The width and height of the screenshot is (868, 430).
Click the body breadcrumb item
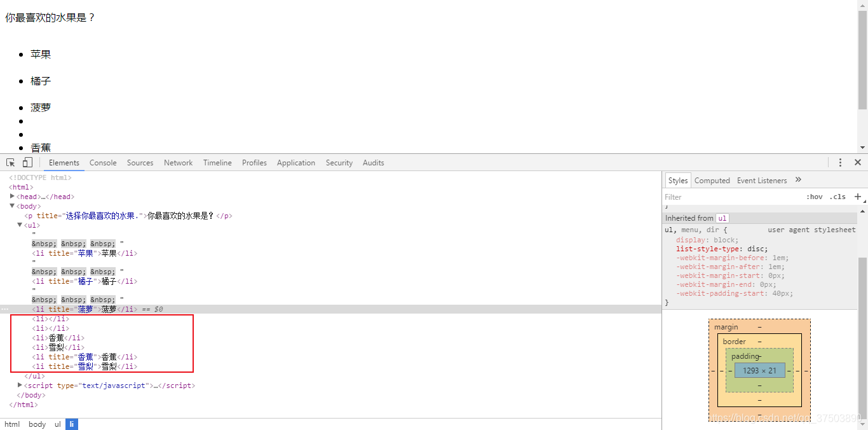(37, 424)
